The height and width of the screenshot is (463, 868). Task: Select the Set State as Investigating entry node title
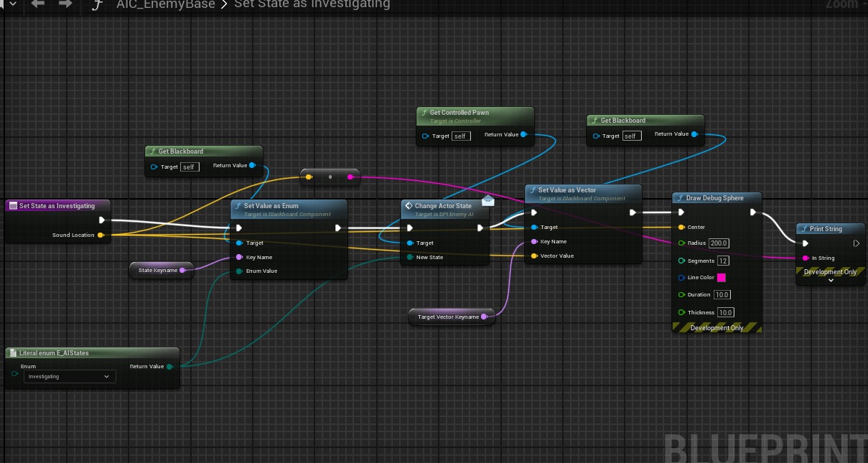point(57,206)
